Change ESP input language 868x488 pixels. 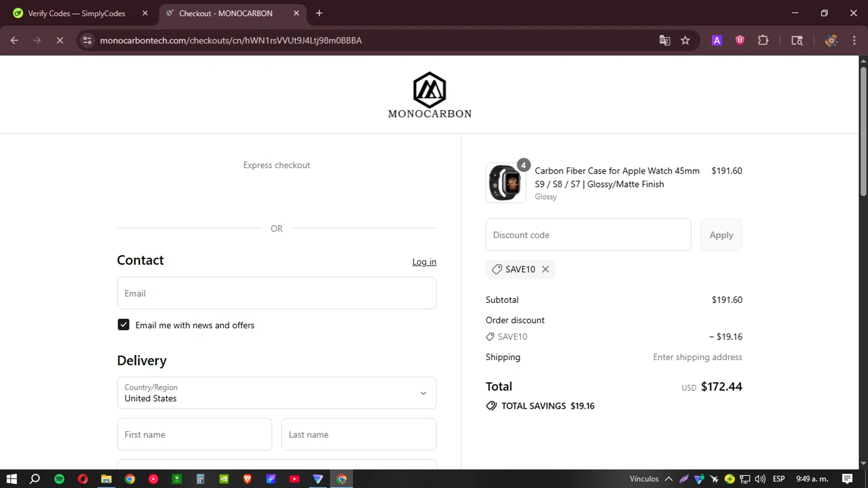click(x=779, y=479)
